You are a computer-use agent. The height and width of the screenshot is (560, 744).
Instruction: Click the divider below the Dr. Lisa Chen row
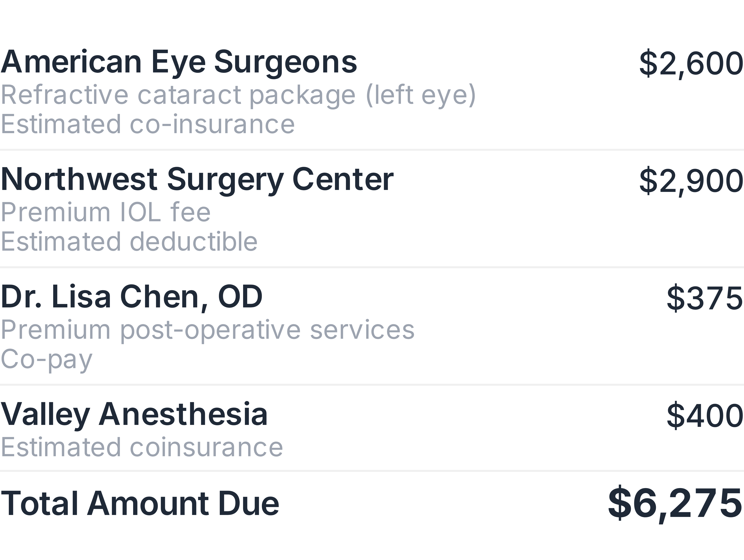pyautogui.click(x=372, y=385)
